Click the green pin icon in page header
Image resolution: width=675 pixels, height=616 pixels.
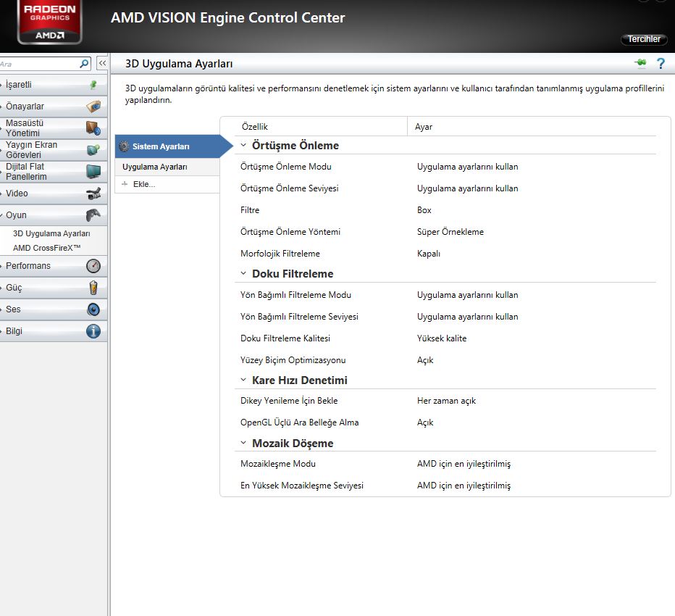(x=640, y=63)
